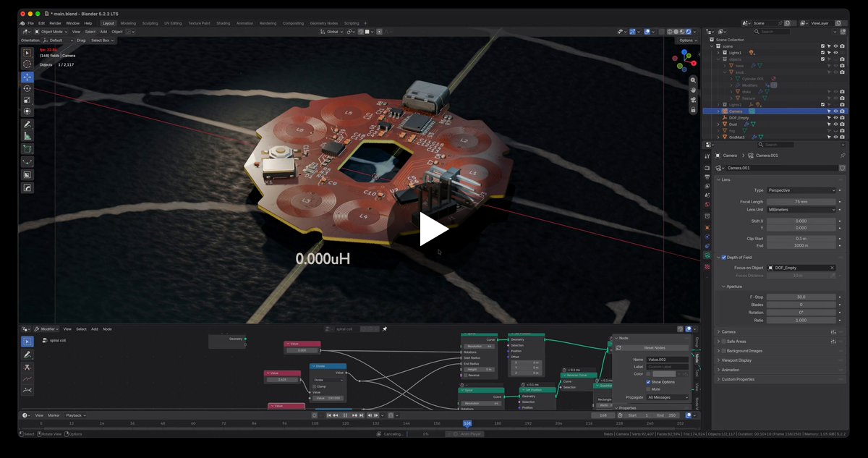Toggle the Clamp checkbox on Divide node

pyautogui.click(x=315, y=386)
